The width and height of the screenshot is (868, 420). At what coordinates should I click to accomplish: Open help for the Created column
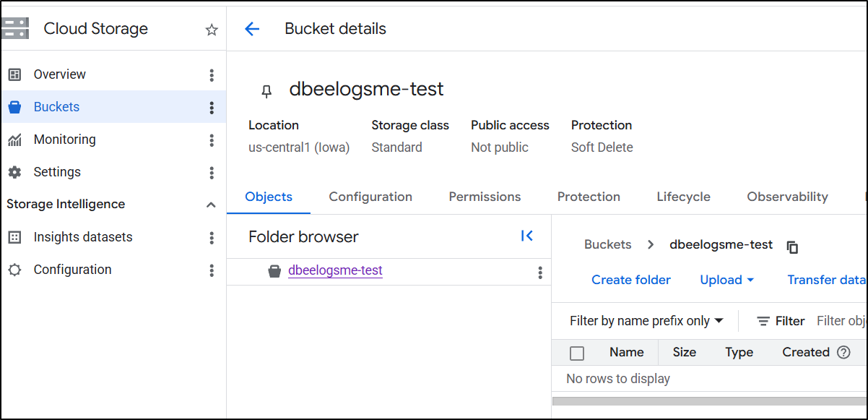click(843, 353)
